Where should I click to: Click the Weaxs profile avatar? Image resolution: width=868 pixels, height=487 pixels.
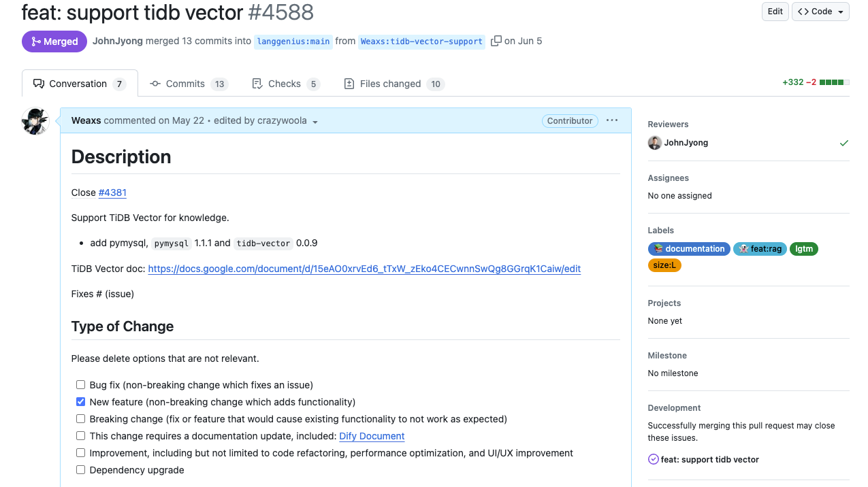point(35,121)
